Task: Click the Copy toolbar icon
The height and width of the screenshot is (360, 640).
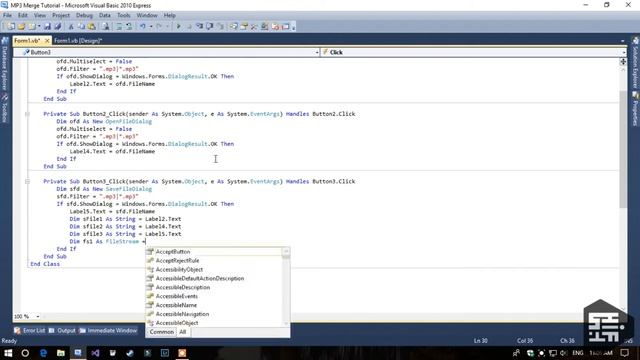Action: tap(81, 27)
